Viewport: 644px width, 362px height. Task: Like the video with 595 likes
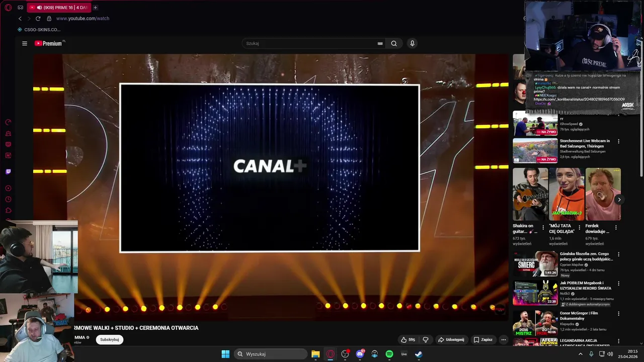408,339
